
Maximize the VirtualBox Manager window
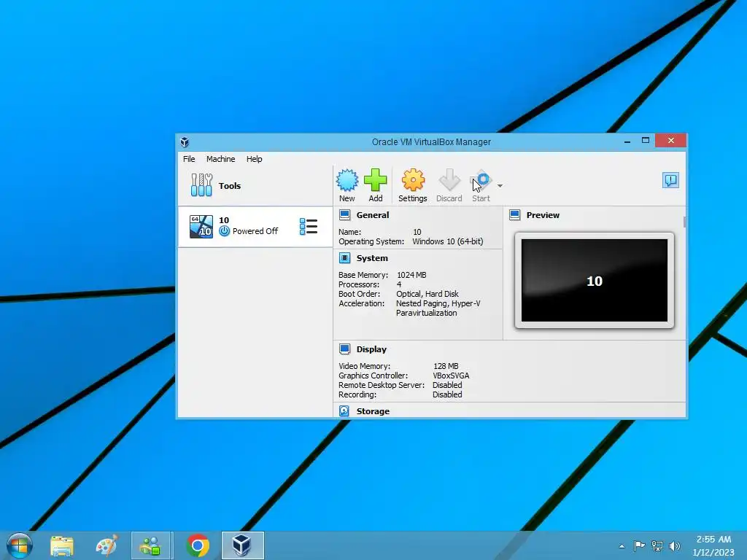(x=646, y=141)
